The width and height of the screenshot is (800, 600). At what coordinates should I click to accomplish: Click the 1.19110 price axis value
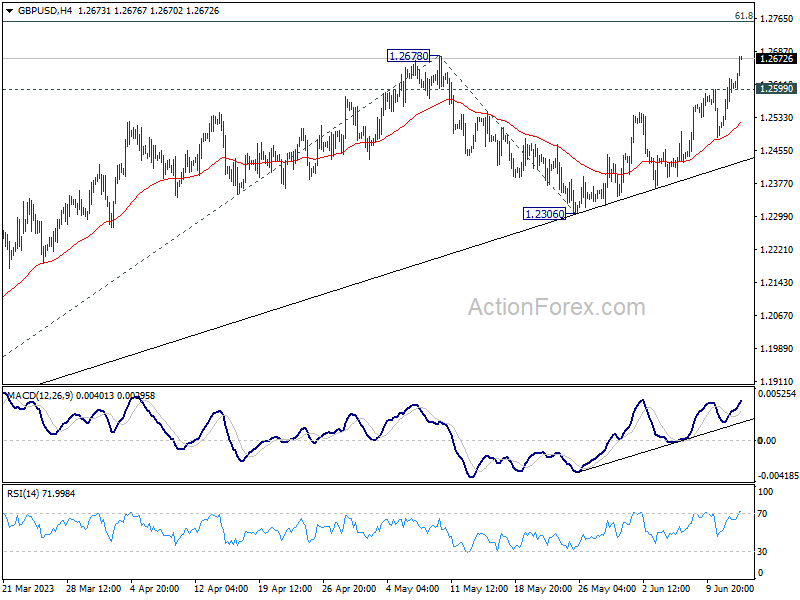coord(777,382)
